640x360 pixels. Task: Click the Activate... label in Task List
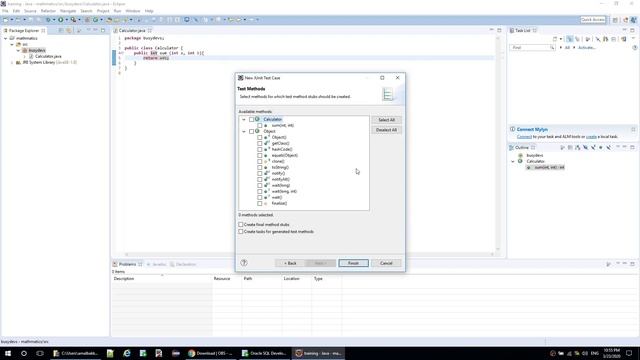(x=587, y=48)
